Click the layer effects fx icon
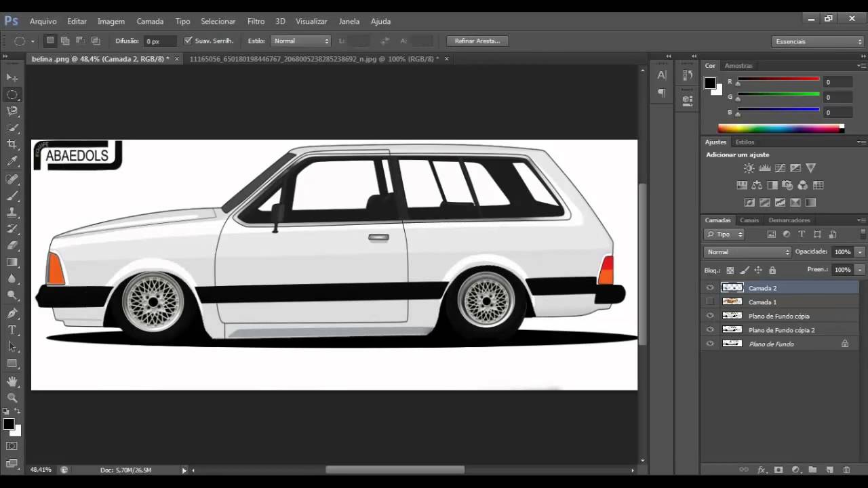 tap(762, 470)
